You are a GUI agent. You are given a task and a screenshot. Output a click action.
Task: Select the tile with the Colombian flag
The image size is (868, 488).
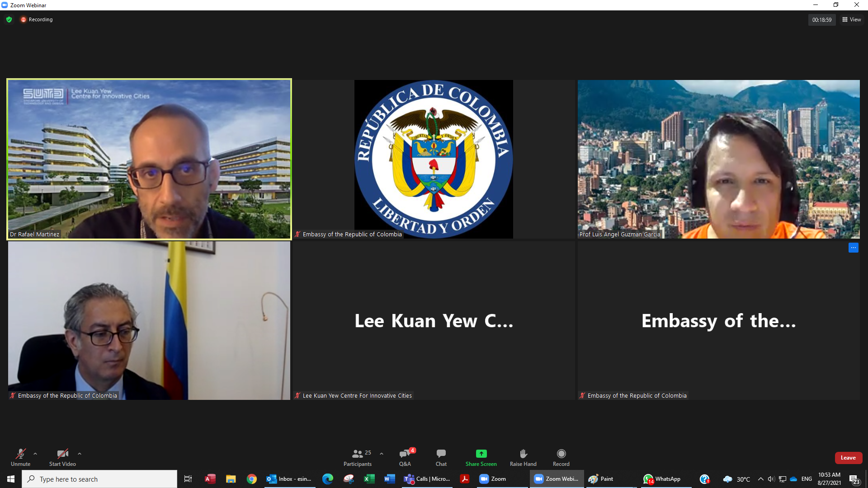point(149,320)
